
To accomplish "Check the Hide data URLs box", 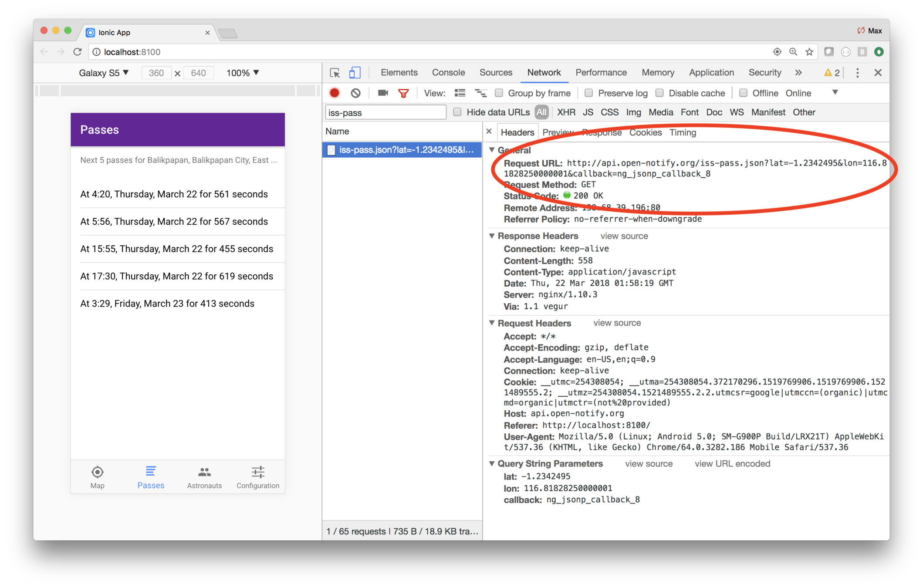I will point(457,112).
